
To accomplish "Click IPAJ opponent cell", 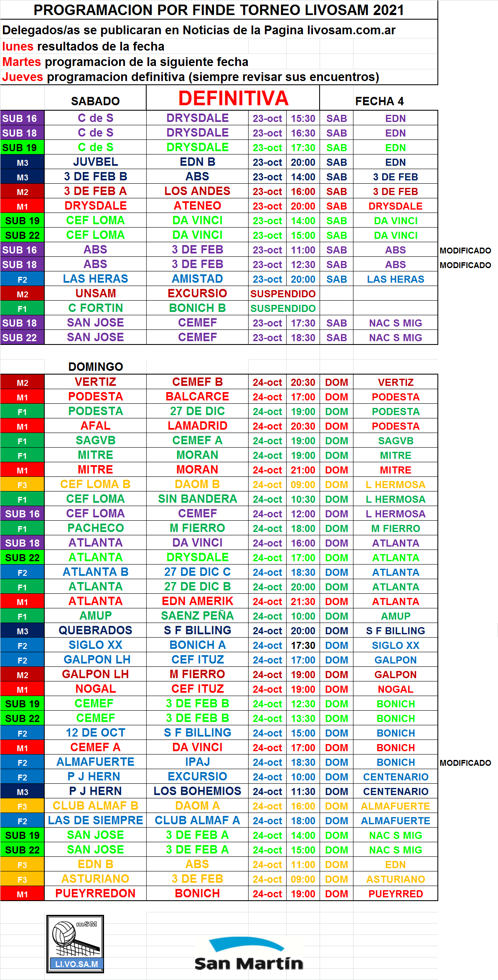I will pos(197,762).
